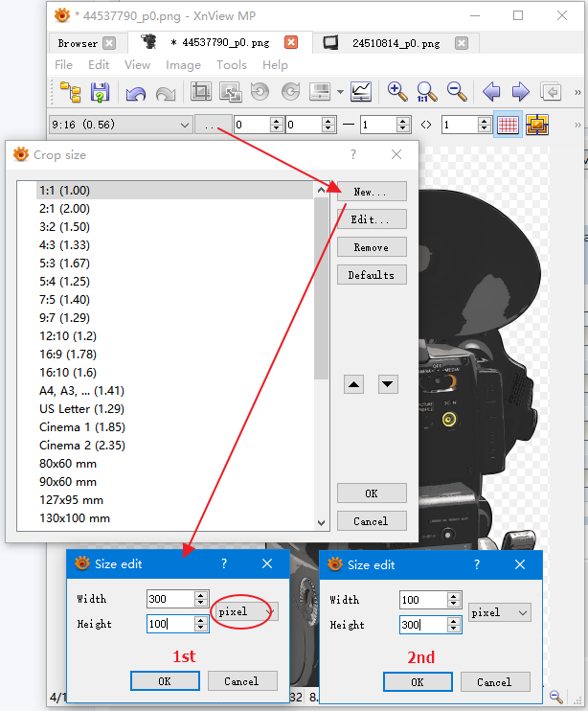Toggle the red crop grid overlay
Viewport: 588px width, 711px height.
tap(508, 125)
